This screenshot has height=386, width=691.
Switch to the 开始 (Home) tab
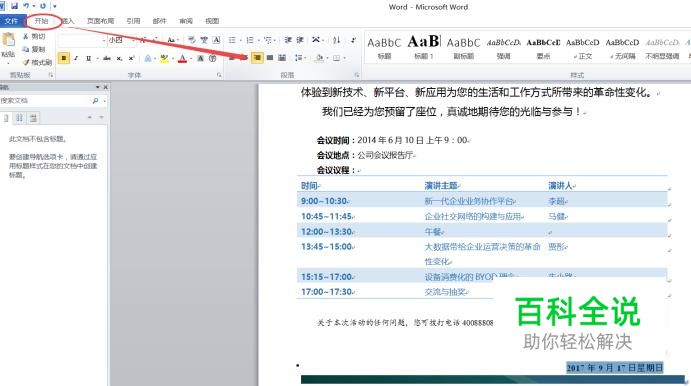point(41,21)
